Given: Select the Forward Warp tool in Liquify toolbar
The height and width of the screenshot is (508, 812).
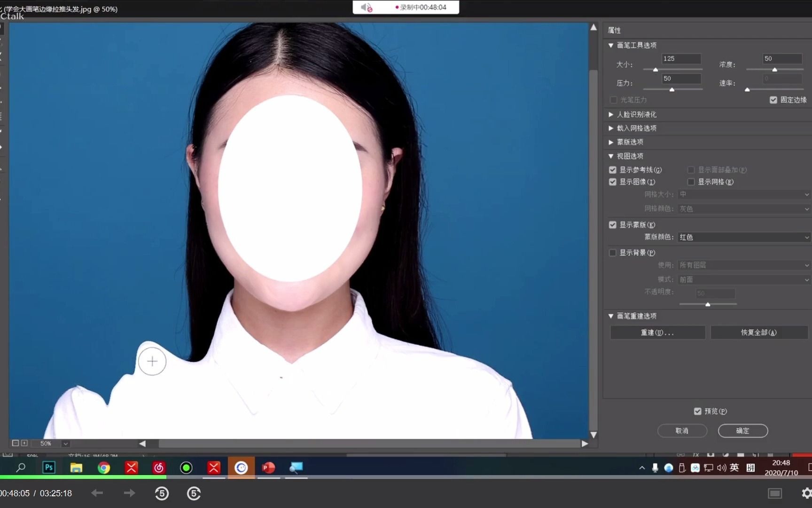Looking at the screenshot, I should 3,30.
